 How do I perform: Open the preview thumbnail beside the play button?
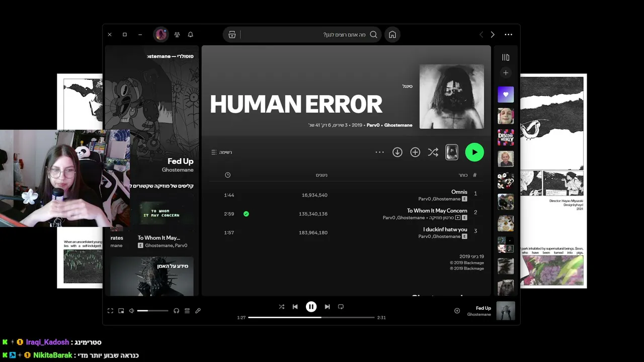(x=452, y=152)
